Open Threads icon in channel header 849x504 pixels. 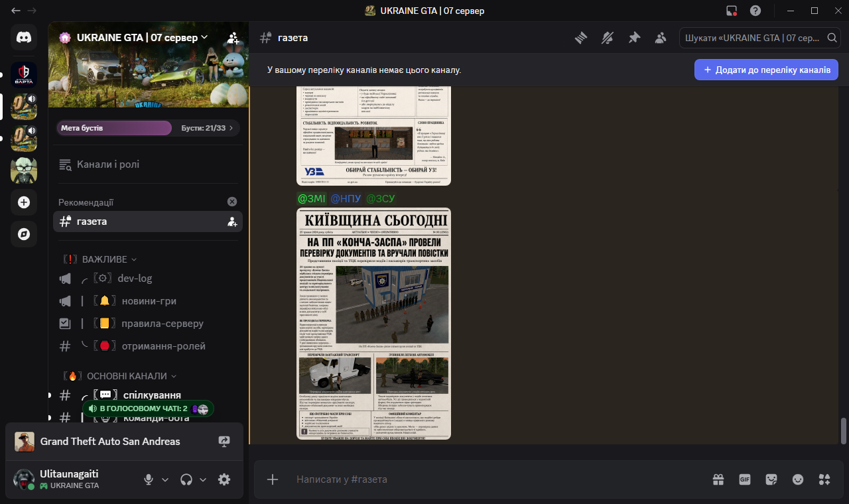coord(581,38)
